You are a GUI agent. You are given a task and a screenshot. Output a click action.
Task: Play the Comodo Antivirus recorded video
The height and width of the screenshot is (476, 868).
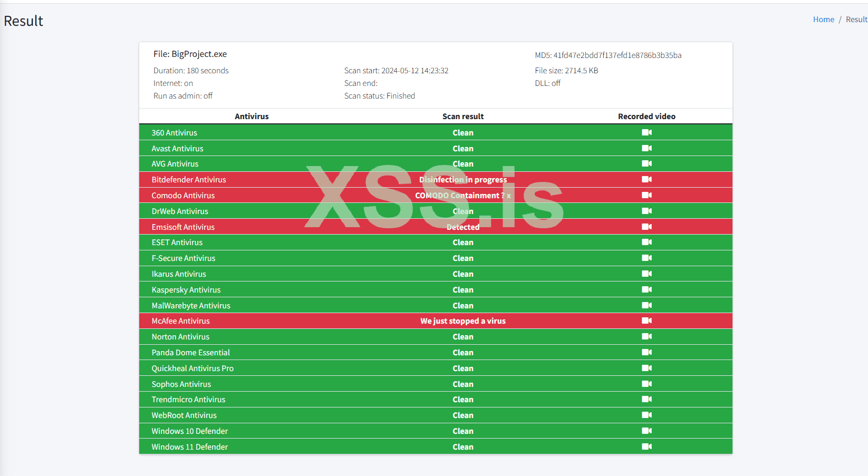[647, 195]
